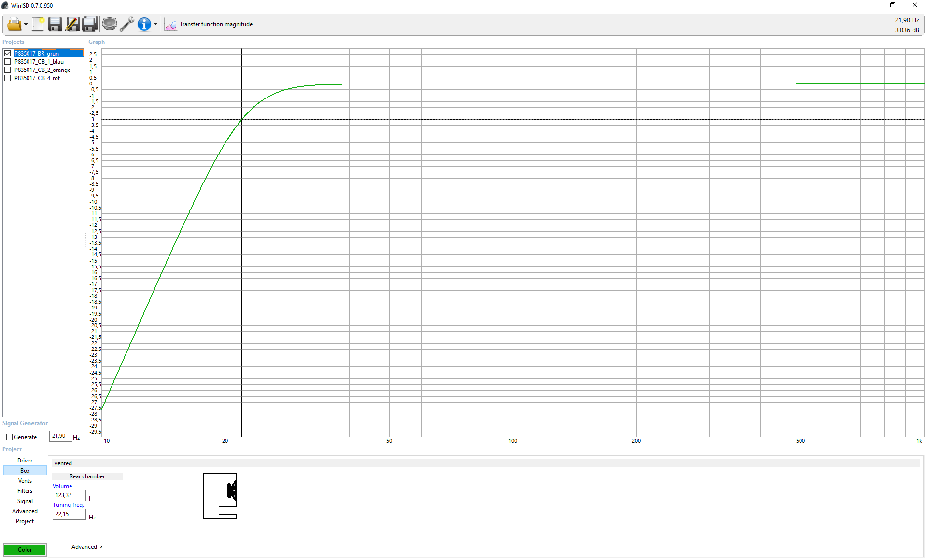This screenshot has height=560, width=927.
Task: Click the green Color swatch button
Action: click(x=25, y=550)
